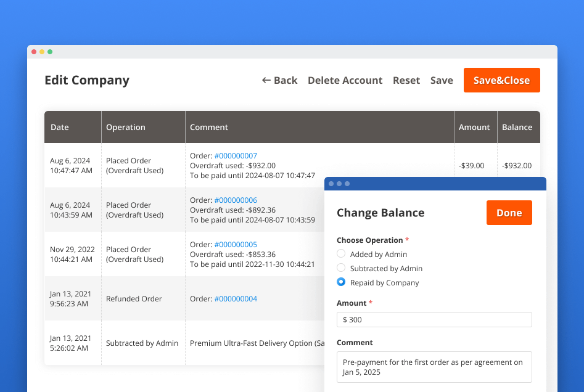The width and height of the screenshot is (584, 392).
Task: Open order #000000007 from the table
Action: [236, 156]
